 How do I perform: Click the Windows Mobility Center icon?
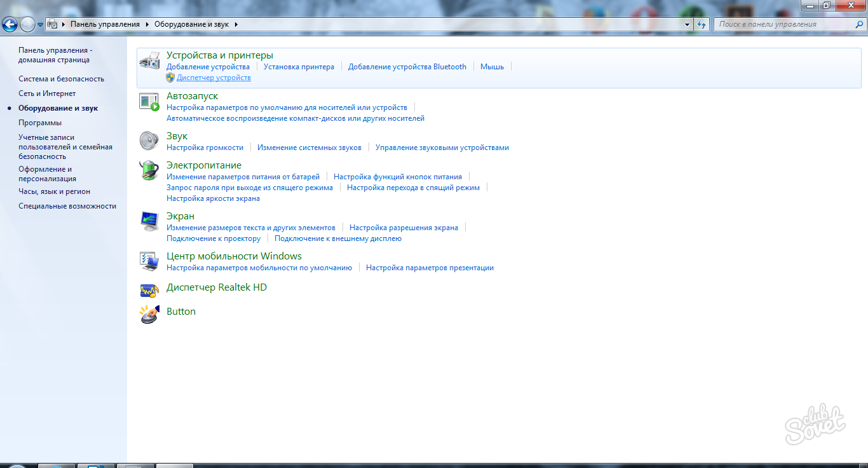tap(149, 261)
